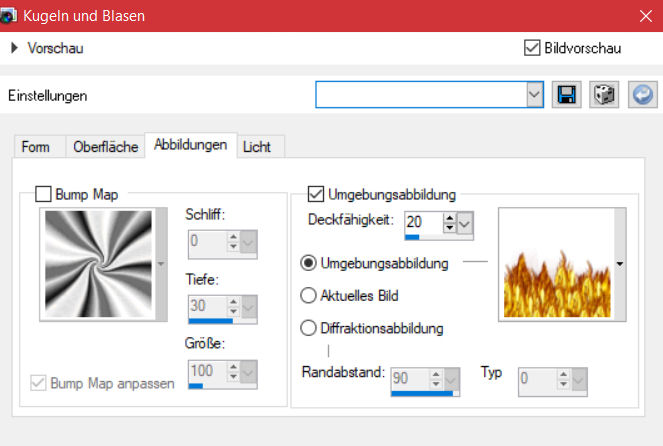Enable the Bump Map checkbox
Screen dimensions: 663x446
click(x=43, y=194)
